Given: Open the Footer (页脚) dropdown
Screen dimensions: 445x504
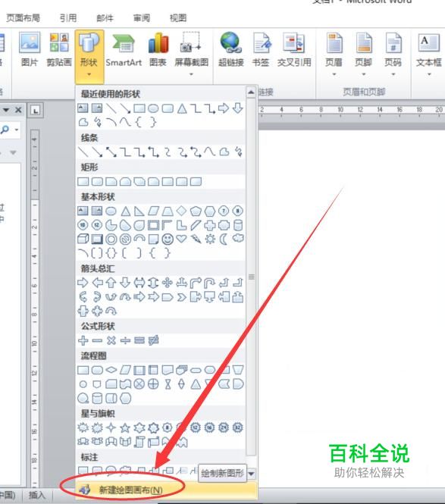Looking at the screenshot, I should (x=363, y=54).
